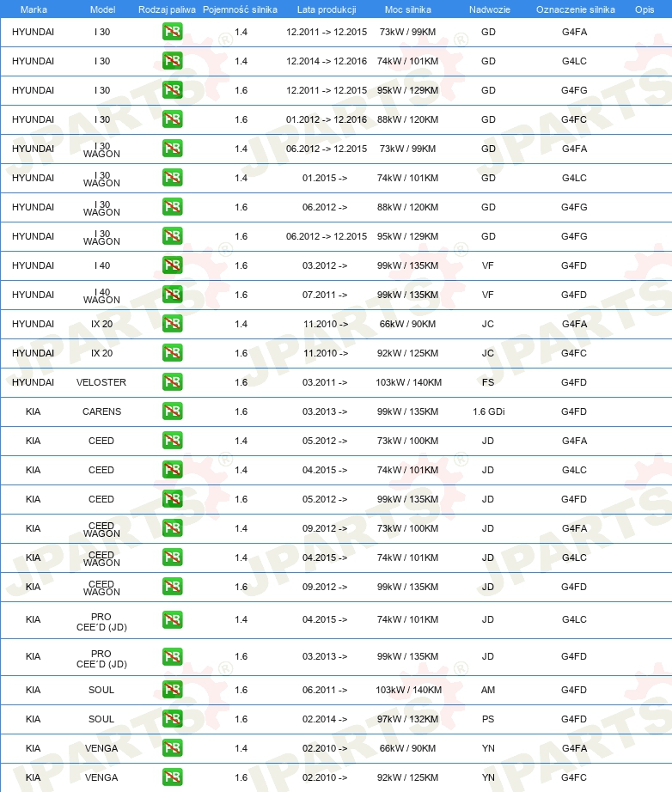Click fuel icon in Veloster row
The image size is (672, 792).
click(x=172, y=382)
